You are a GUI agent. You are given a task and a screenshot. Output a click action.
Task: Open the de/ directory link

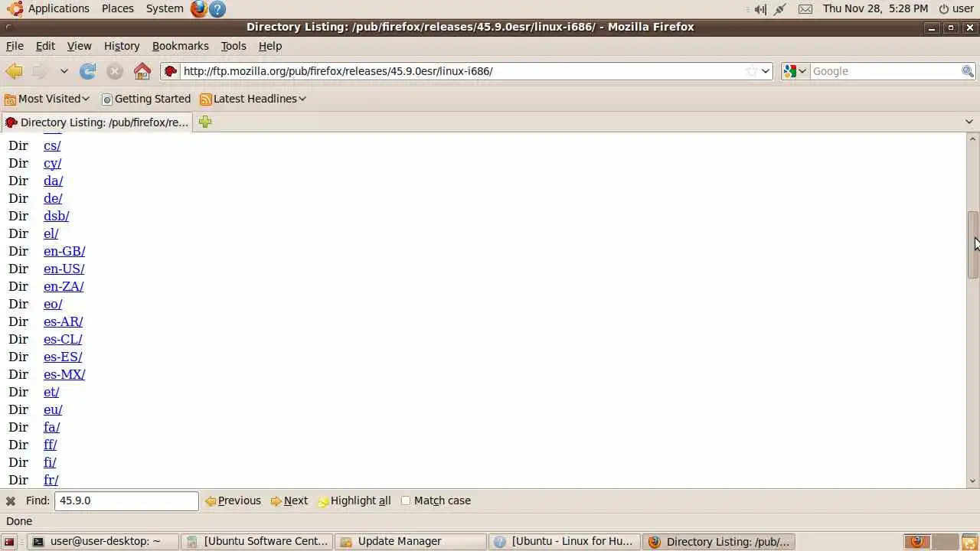[x=53, y=198]
